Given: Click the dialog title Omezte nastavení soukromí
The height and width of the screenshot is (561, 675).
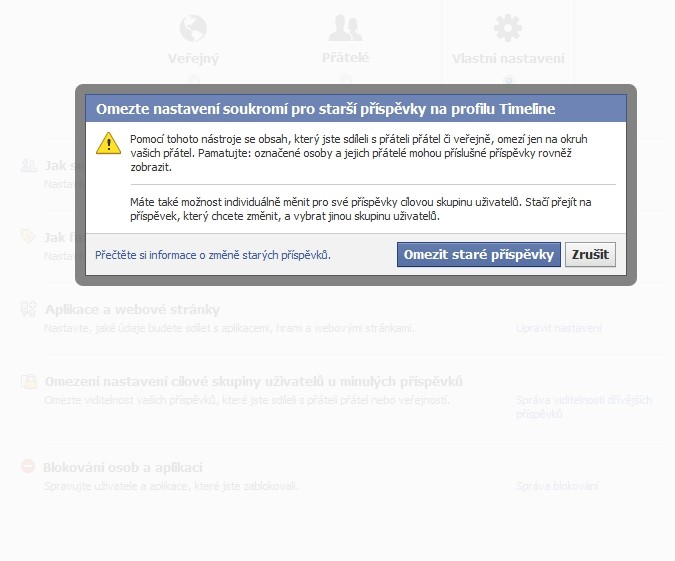Looking at the screenshot, I should 325,109.
